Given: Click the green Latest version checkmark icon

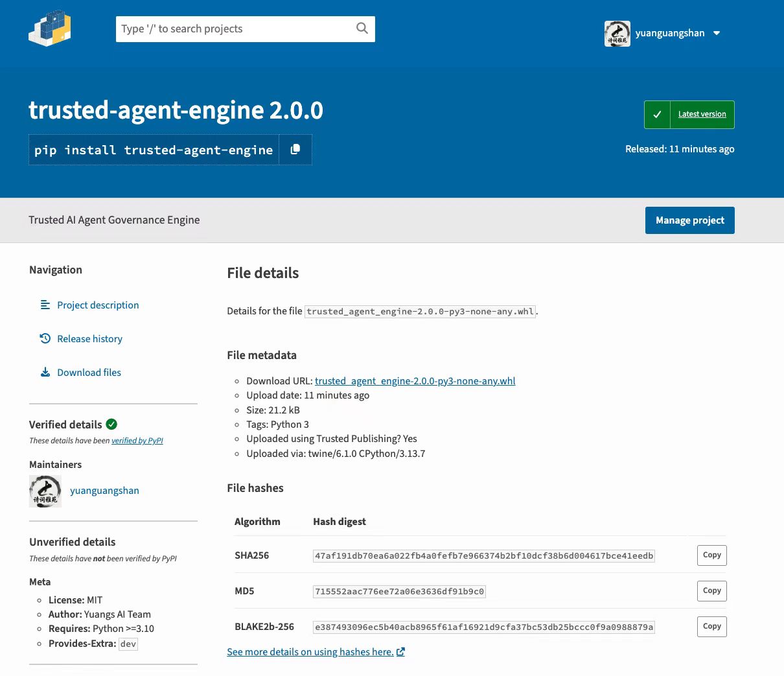Looking at the screenshot, I should pyautogui.click(x=657, y=115).
